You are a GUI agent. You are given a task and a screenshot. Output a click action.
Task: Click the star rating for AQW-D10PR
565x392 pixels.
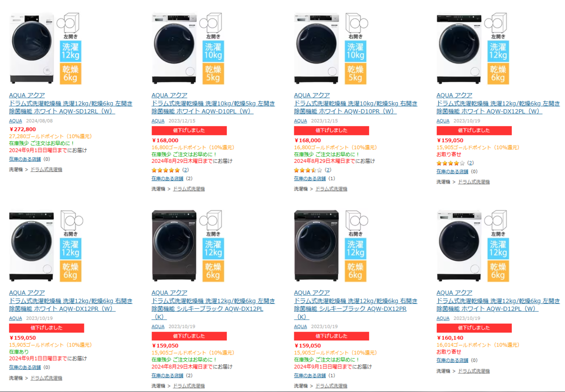[308, 170]
